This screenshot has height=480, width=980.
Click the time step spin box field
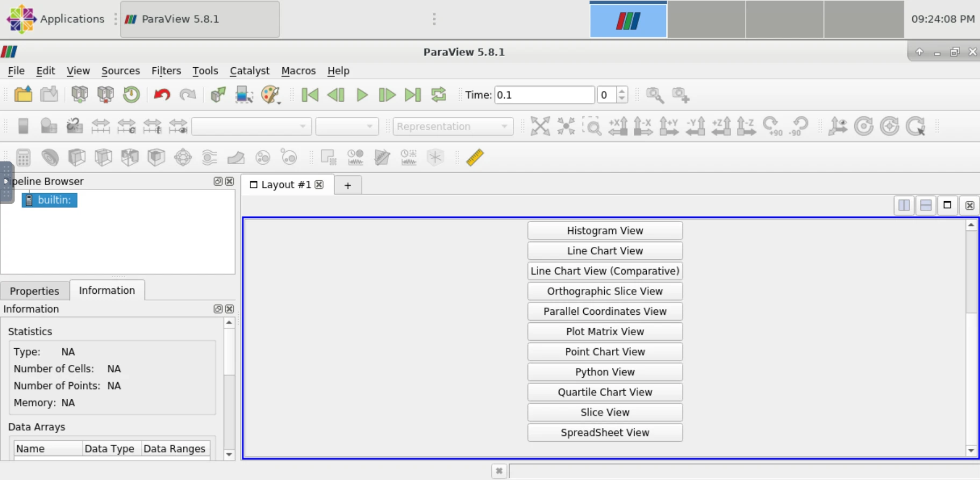coord(606,95)
